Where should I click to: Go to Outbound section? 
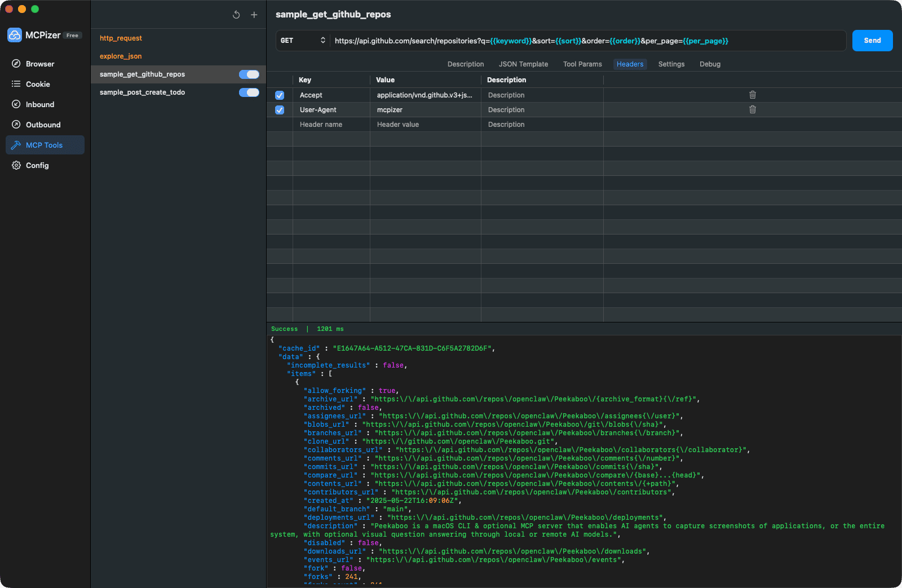pos(45,125)
